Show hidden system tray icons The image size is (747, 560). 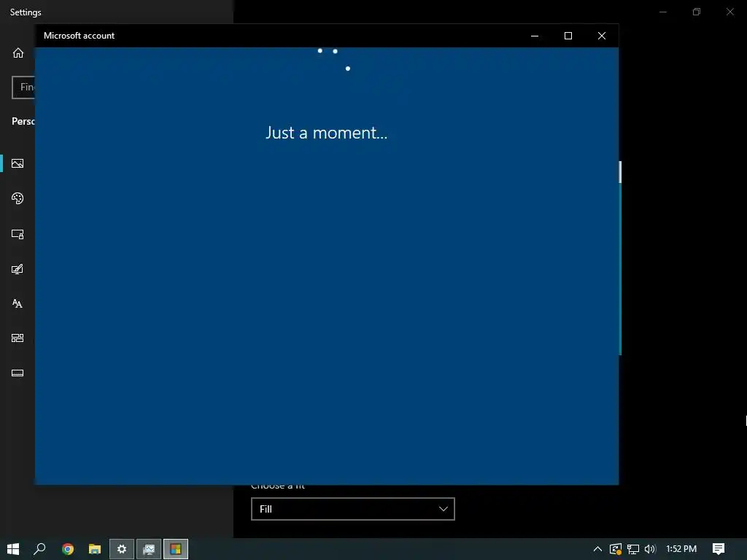pos(597,549)
